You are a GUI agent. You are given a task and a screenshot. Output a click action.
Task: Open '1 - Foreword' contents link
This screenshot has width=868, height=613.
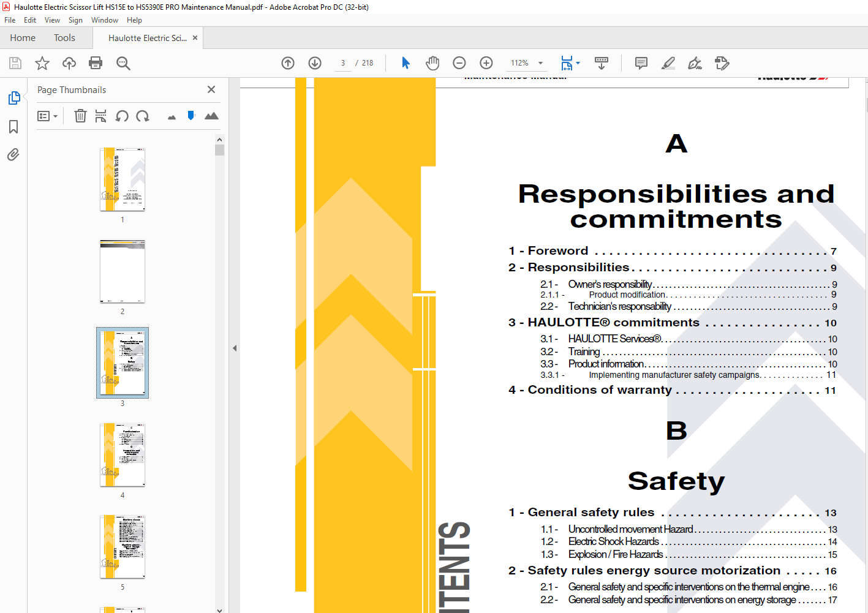(x=672, y=251)
